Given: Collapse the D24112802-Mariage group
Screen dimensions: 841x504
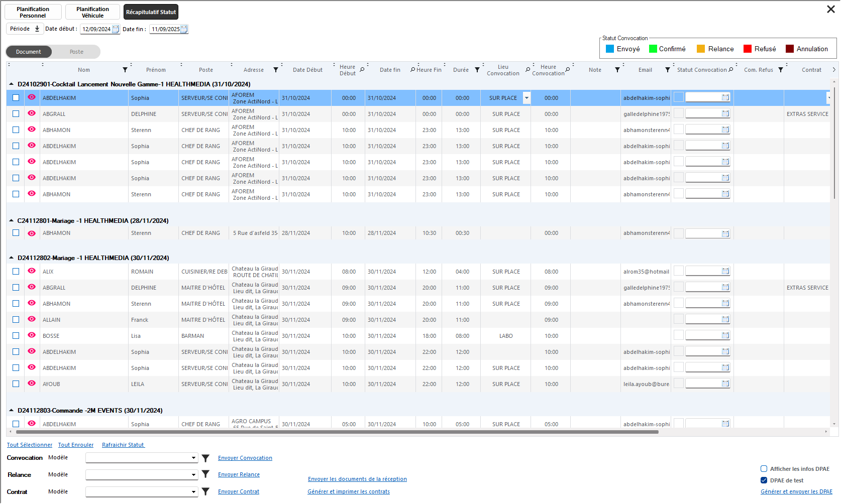Looking at the screenshot, I should 12,258.
